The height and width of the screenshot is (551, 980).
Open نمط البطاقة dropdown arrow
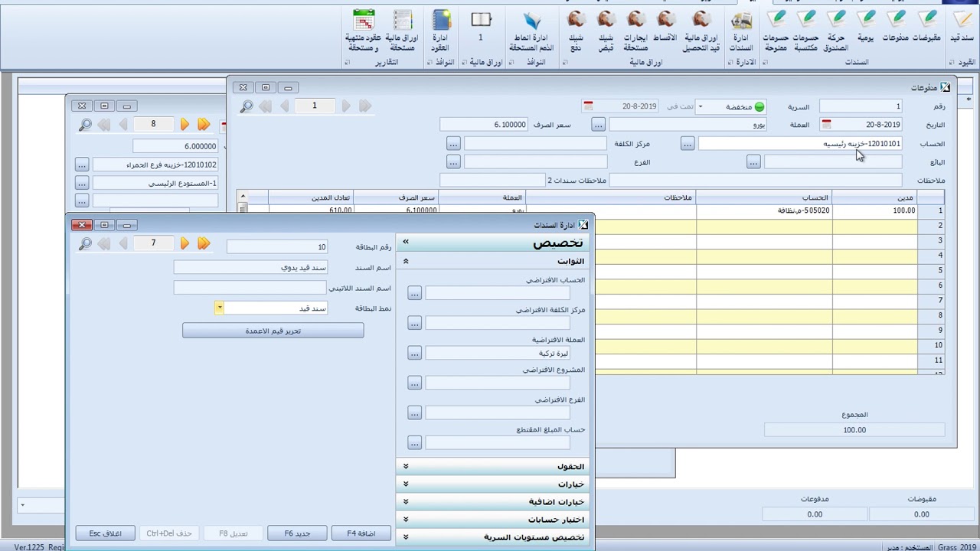[x=220, y=308]
